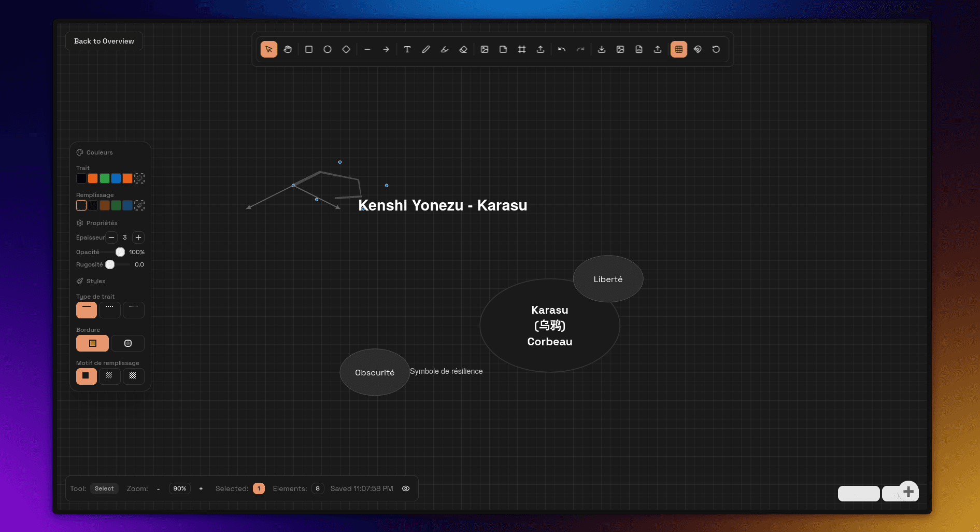This screenshot has width=980, height=532.
Task: Zoom in with the plus button
Action: click(201, 488)
